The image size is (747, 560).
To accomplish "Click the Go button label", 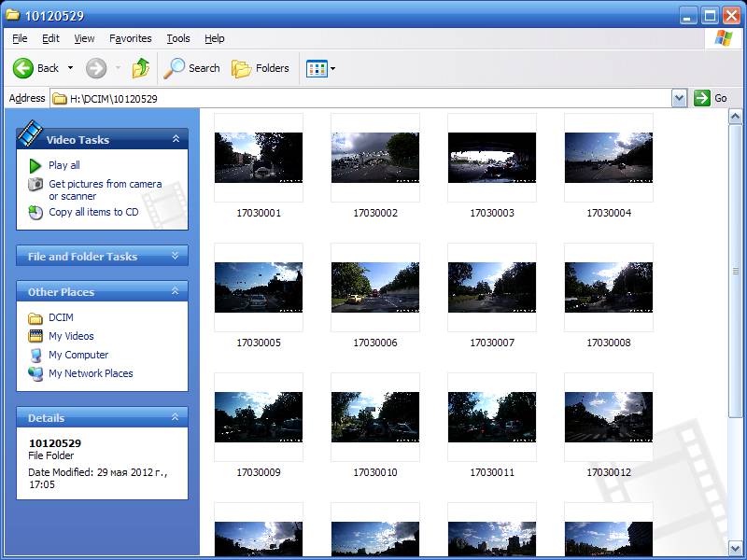I will [x=720, y=98].
